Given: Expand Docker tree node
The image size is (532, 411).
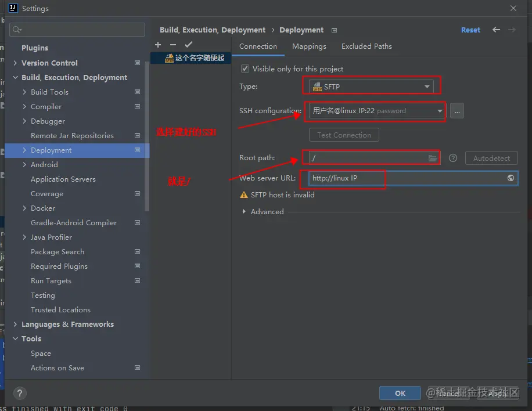Looking at the screenshot, I should tap(24, 208).
